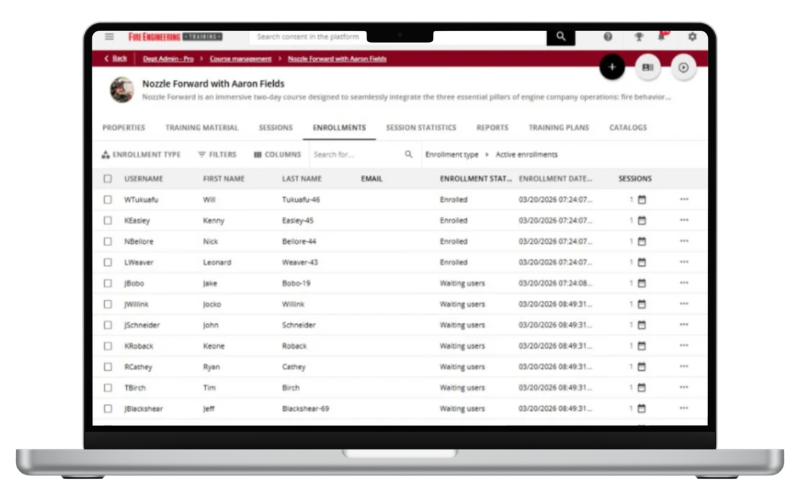Viewport: 800px width, 500px height.
Task: Open row actions for NBellore
Action: 684,241
